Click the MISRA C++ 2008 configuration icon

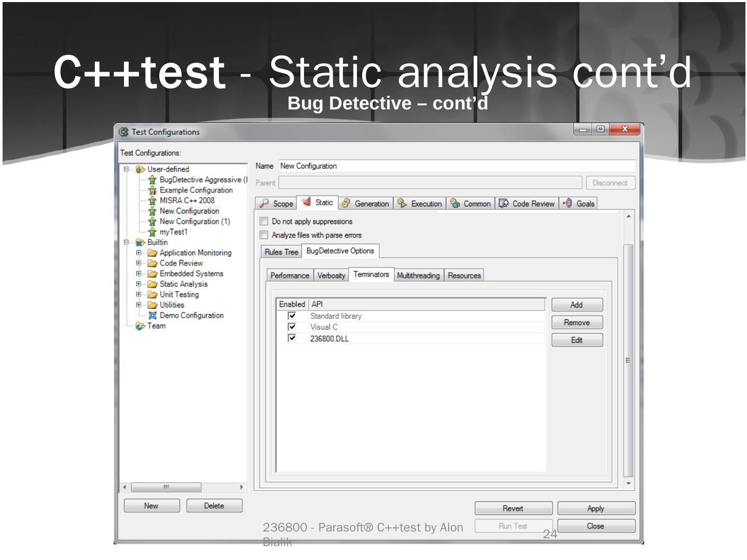pos(153,201)
